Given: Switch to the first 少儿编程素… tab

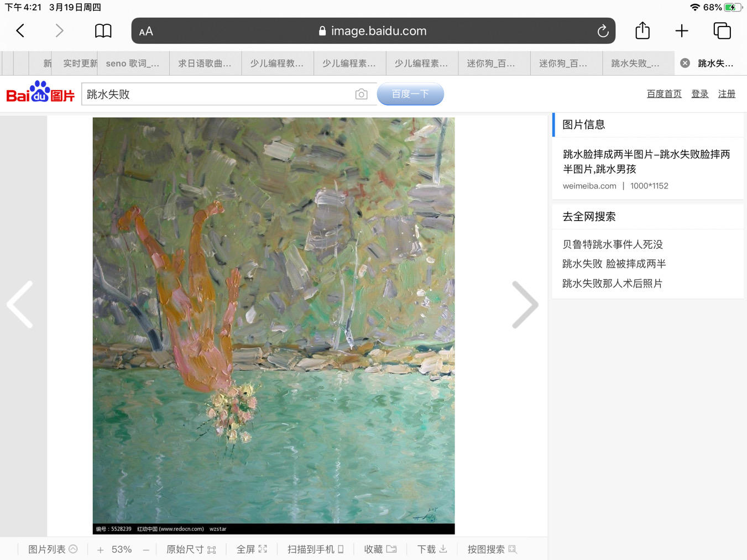Looking at the screenshot, I should point(349,63).
